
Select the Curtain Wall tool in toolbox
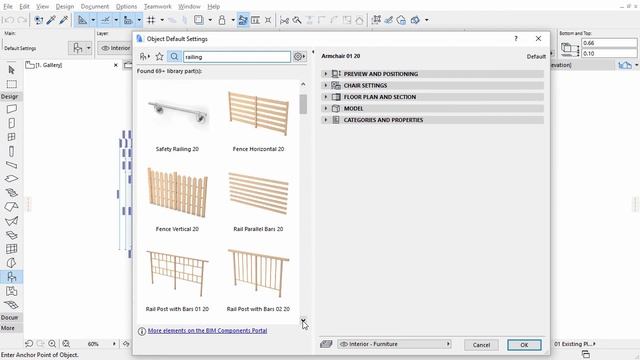11,249
